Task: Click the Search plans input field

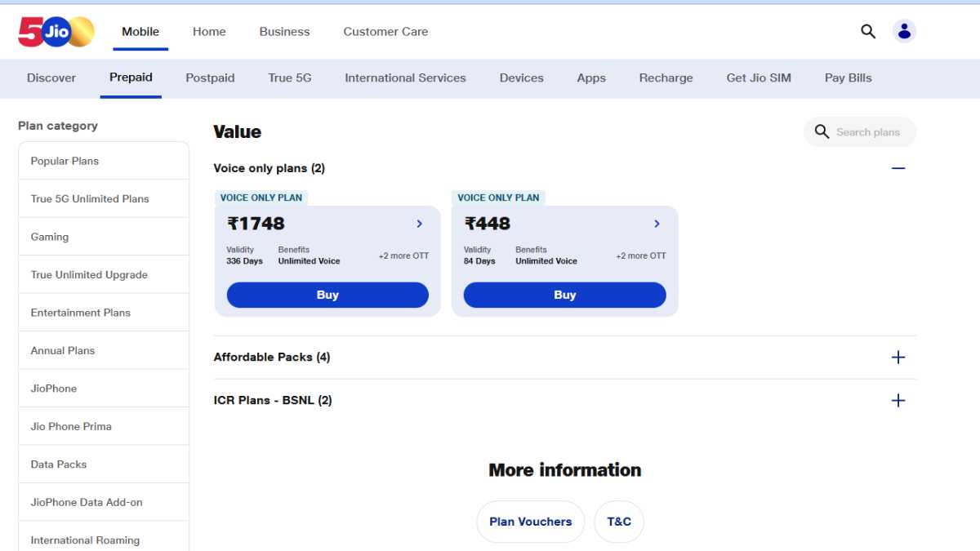Action: (867, 132)
